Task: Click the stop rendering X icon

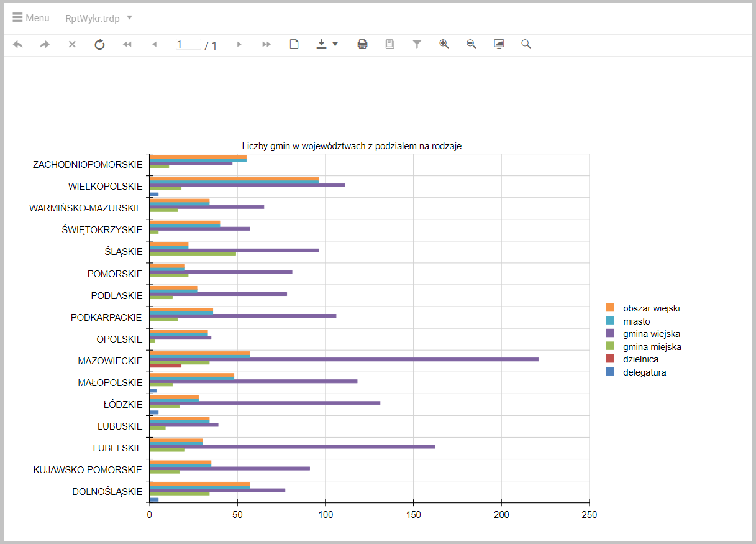Action: click(72, 44)
